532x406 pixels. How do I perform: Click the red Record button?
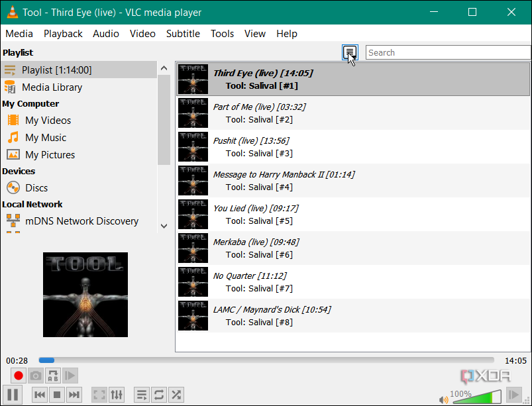pyautogui.click(x=19, y=376)
